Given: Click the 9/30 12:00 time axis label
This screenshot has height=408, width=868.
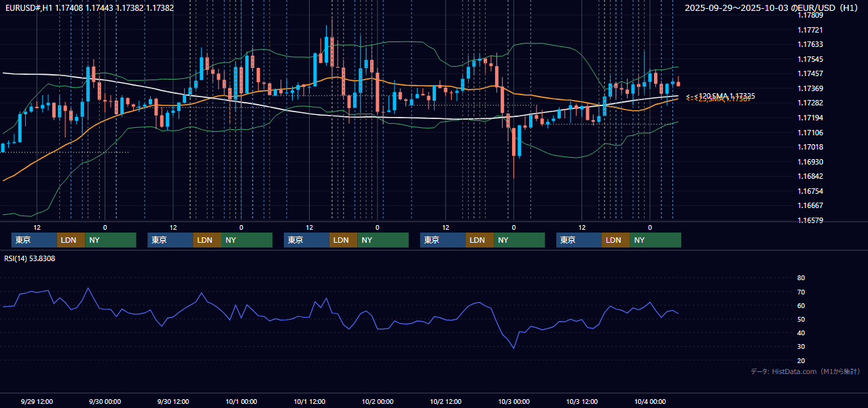Looking at the screenshot, I should [x=173, y=401].
